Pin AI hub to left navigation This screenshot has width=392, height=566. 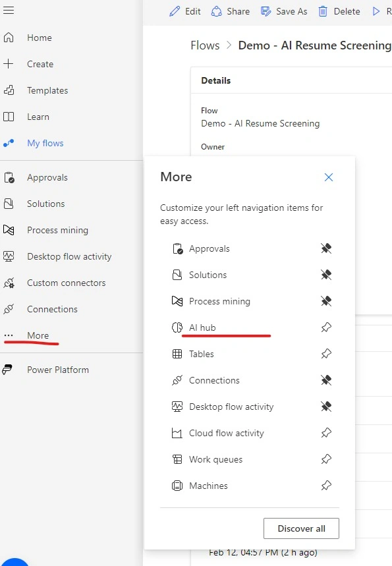coord(326,327)
